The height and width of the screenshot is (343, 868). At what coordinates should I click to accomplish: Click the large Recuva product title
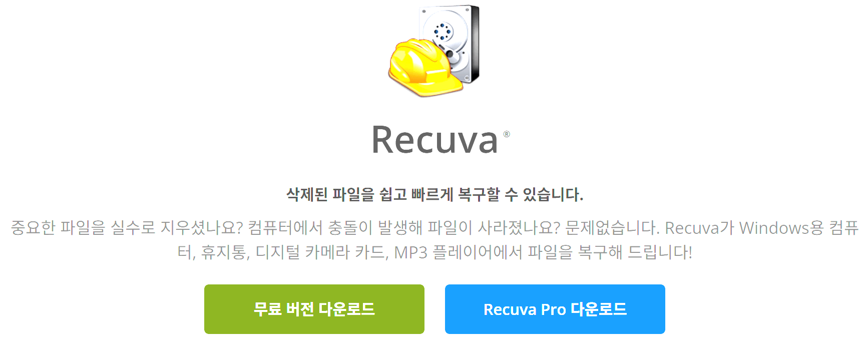pos(435,140)
